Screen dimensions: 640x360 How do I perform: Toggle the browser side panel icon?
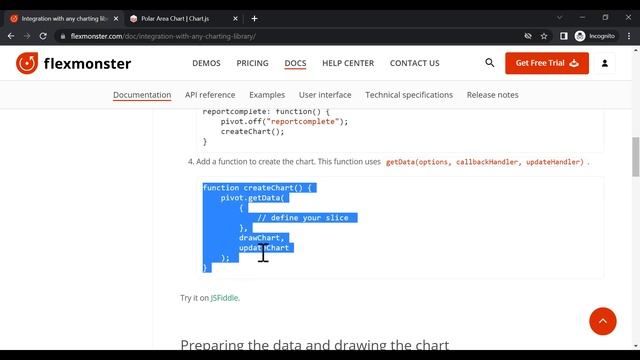pos(564,36)
